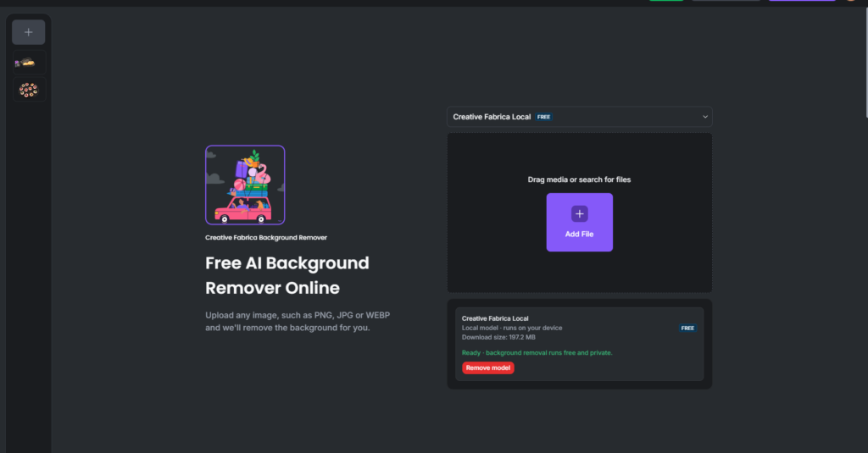This screenshot has height=453, width=868.
Task: Open the car image thumbnail in sidebar
Action: click(x=28, y=63)
